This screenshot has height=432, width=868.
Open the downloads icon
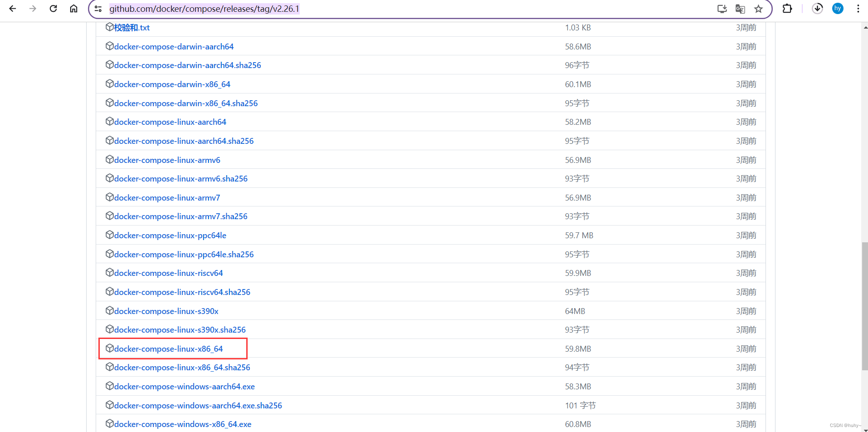(x=817, y=9)
